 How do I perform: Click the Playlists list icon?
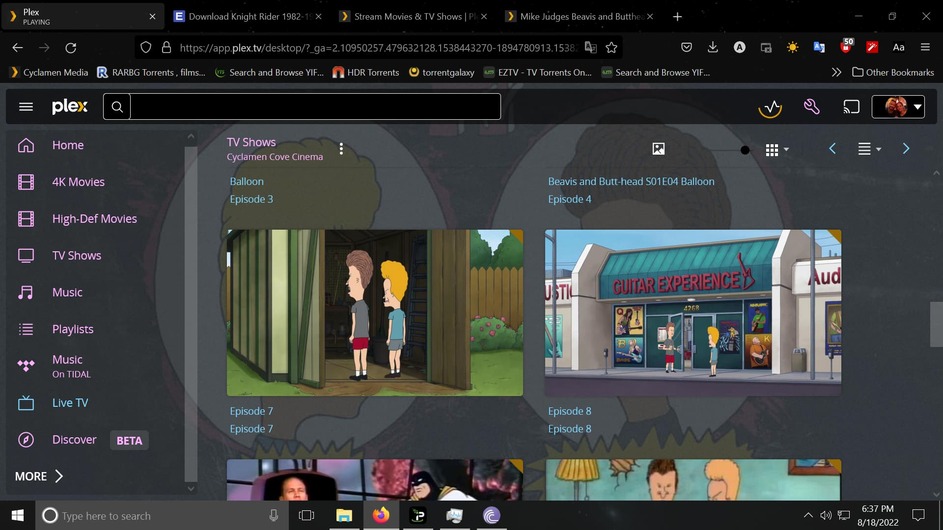pyautogui.click(x=26, y=329)
